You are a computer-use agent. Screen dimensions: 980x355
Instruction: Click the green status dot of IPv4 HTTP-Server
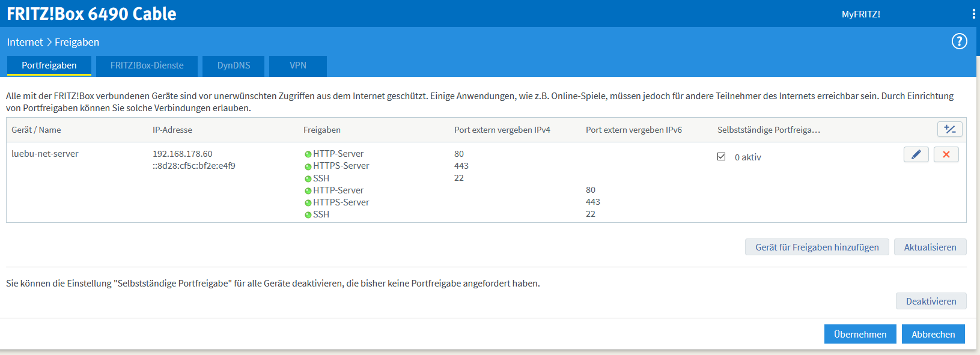click(308, 154)
